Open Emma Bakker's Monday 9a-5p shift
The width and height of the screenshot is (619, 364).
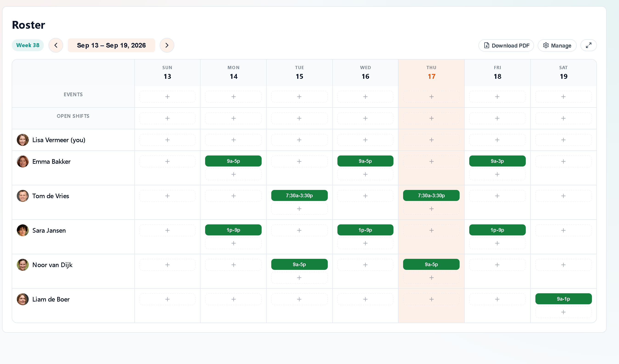[233, 161]
